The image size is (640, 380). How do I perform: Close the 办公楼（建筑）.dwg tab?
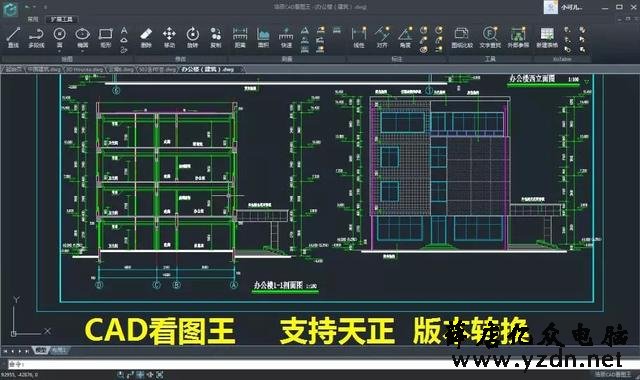point(242,69)
